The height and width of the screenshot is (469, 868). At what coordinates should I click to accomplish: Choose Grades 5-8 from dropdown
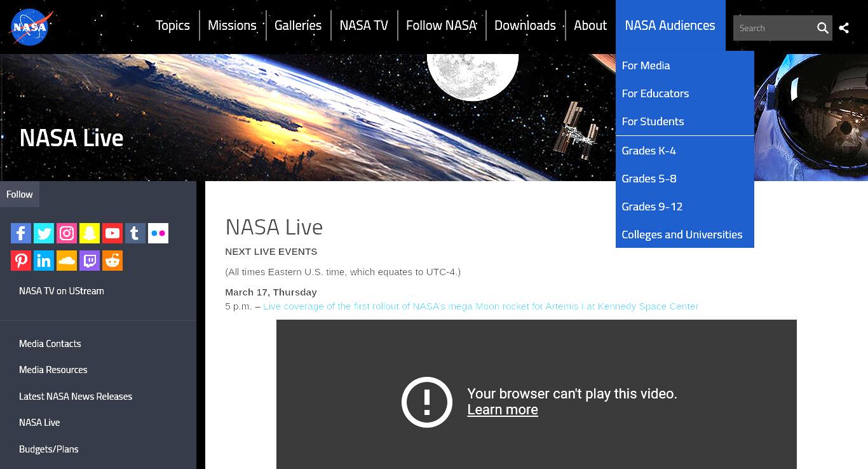685,179
